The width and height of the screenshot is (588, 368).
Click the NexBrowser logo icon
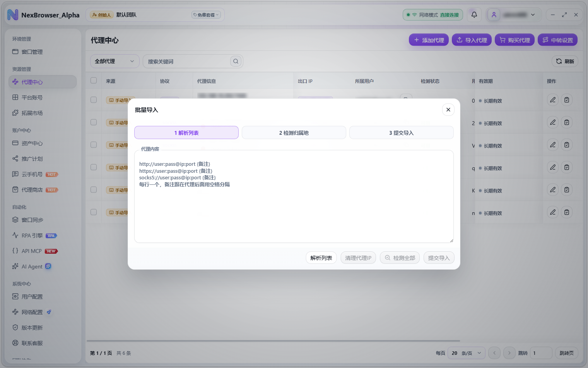pyautogui.click(x=13, y=15)
